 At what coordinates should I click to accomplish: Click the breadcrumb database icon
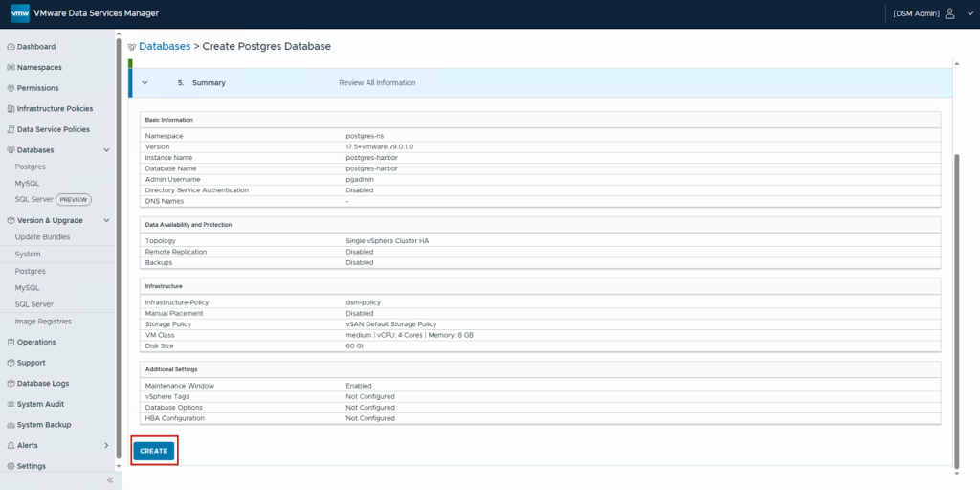pos(132,47)
